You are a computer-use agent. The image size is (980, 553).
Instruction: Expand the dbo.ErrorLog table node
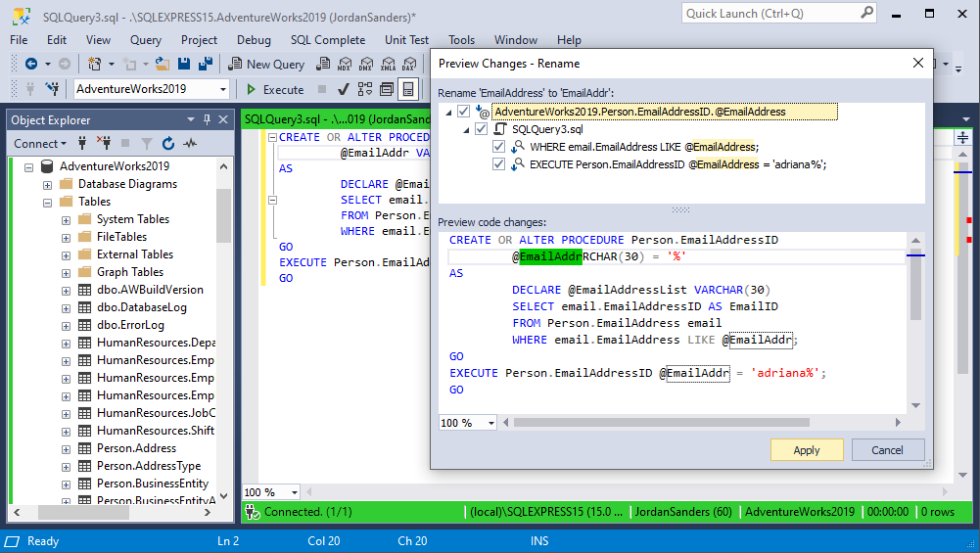[x=66, y=326]
